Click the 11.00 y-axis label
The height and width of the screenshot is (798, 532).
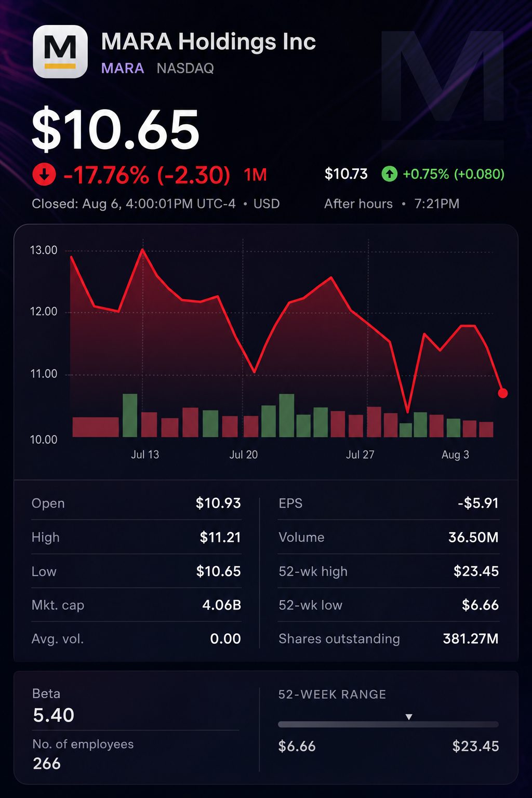(x=44, y=374)
